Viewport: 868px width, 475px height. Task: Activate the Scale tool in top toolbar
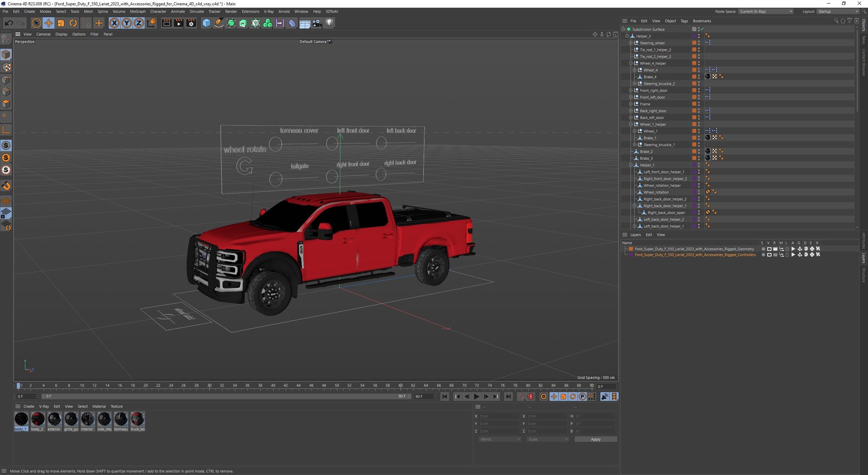pyautogui.click(x=61, y=23)
